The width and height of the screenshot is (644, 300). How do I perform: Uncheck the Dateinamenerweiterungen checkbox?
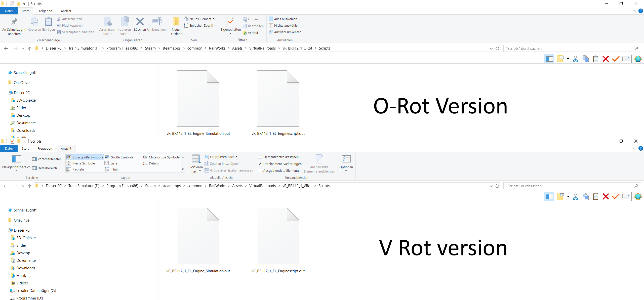[x=260, y=164]
